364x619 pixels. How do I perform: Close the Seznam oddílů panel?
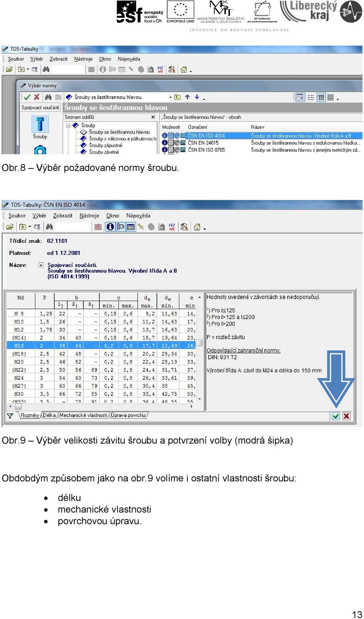[x=153, y=117]
